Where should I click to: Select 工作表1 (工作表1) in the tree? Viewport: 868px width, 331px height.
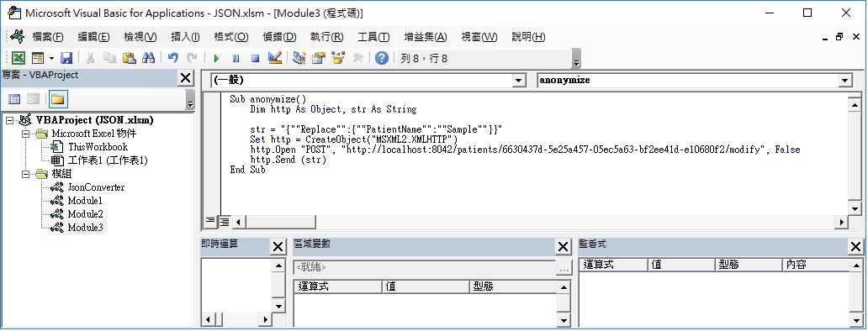(x=108, y=160)
